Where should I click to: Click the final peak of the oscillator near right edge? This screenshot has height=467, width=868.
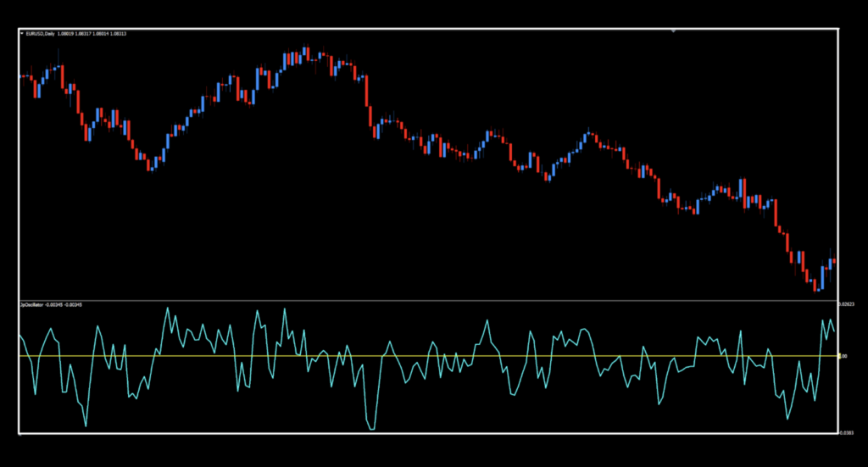click(x=829, y=320)
